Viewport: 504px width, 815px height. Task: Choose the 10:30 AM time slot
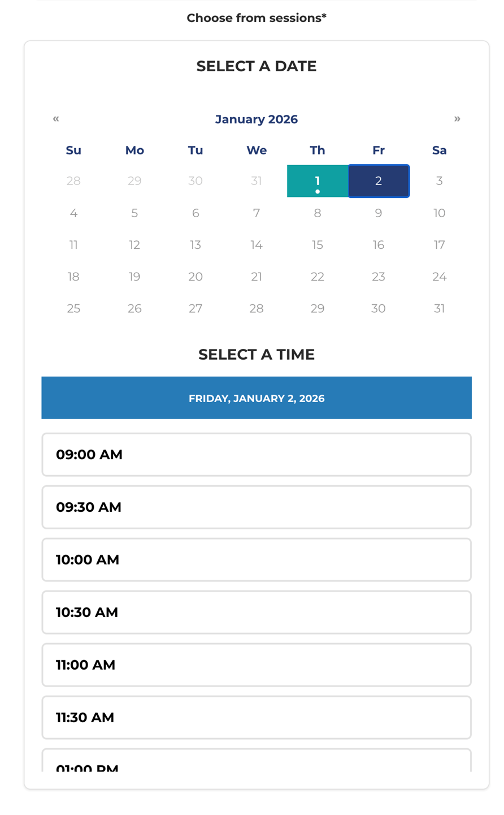(257, 613)
